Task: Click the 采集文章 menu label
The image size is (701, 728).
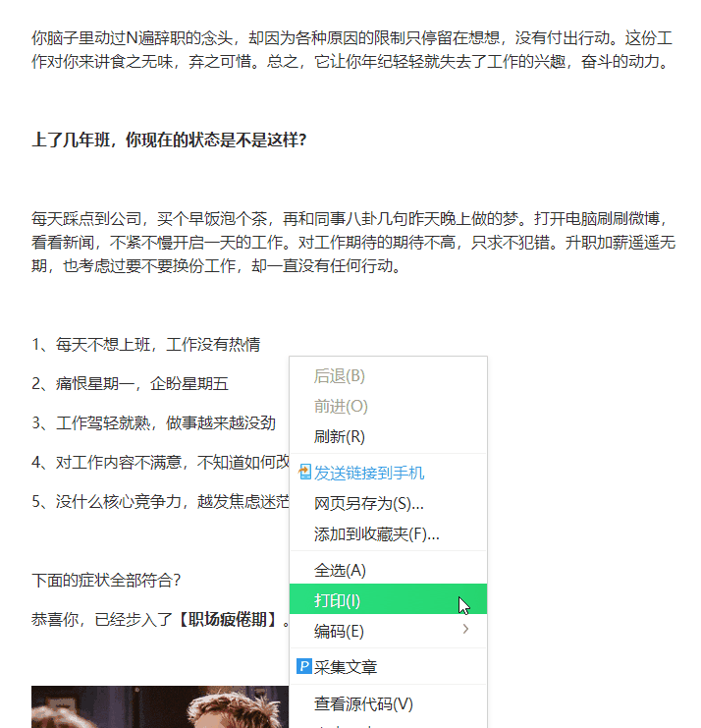Action: tap(346, 667)
